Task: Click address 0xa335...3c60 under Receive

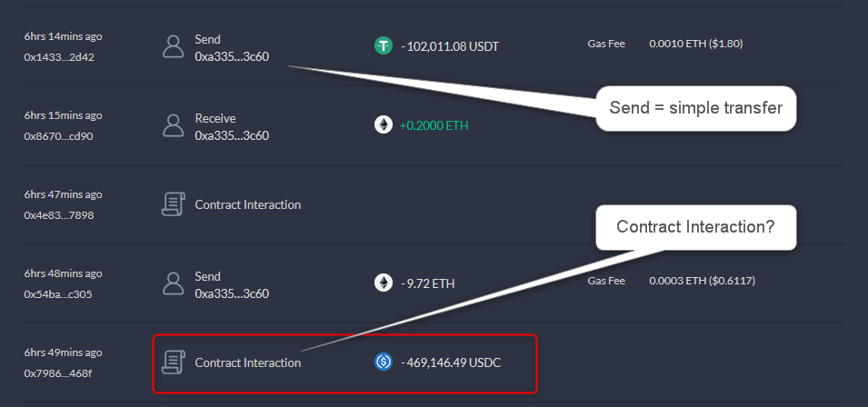Action: (x=232, y=135)
